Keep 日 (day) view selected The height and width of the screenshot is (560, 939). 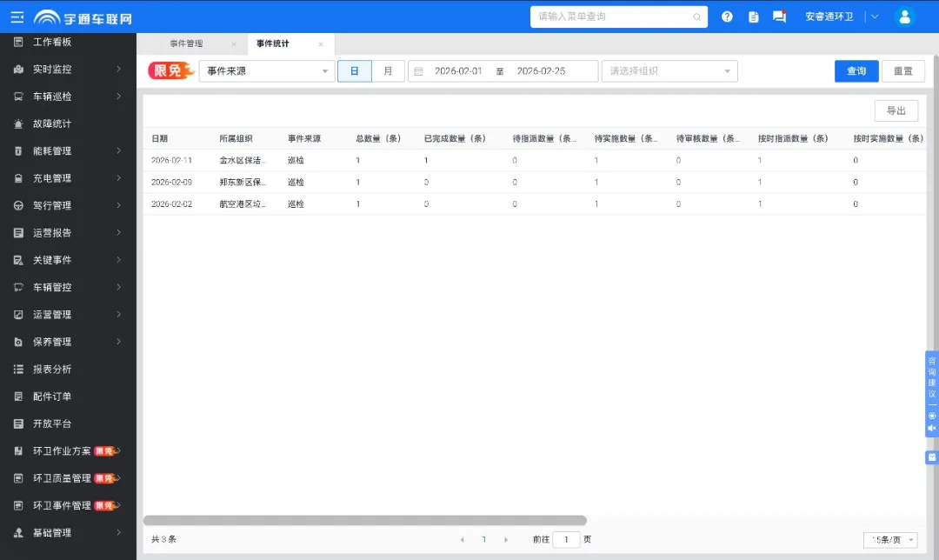pyautogui.click(x=354, y=70)
